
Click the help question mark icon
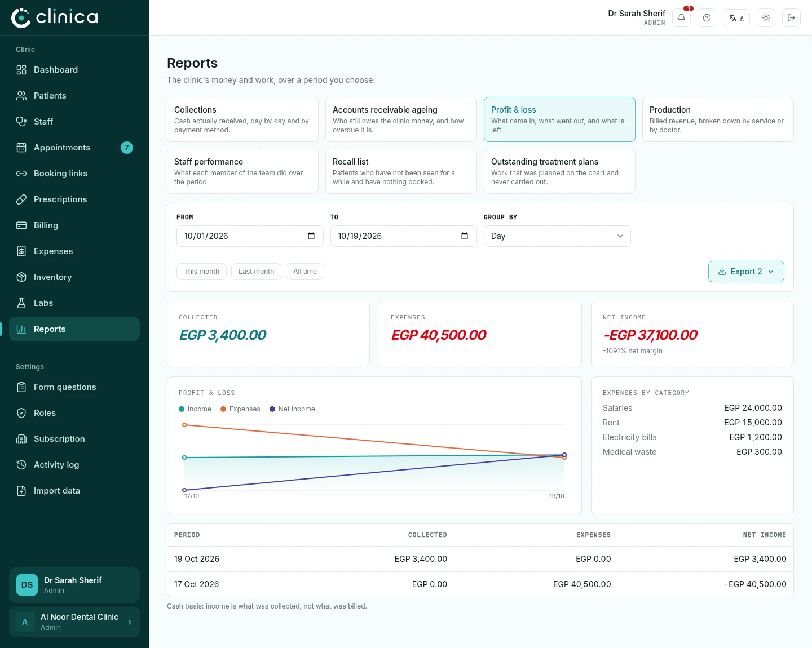click(707, 18)
